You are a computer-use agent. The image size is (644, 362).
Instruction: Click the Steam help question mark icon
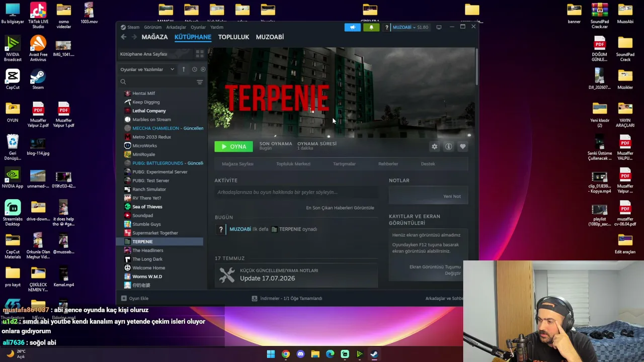click(x=386, y=27)
